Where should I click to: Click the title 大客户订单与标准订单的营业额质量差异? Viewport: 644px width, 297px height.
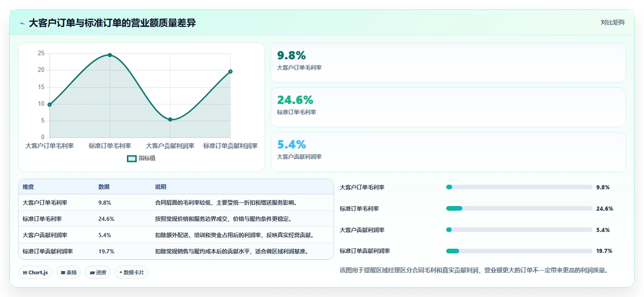(112, 23)
